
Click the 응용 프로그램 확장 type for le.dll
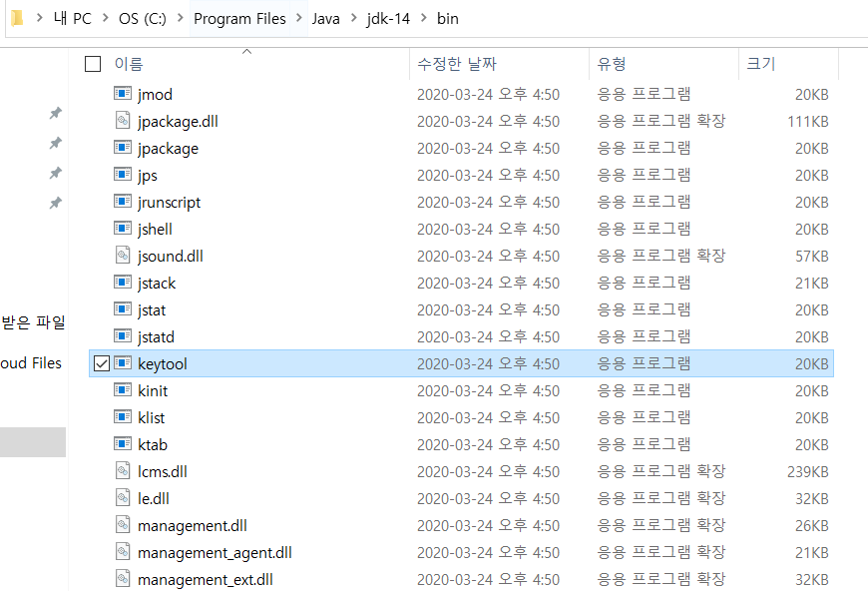tap(660, 498)
